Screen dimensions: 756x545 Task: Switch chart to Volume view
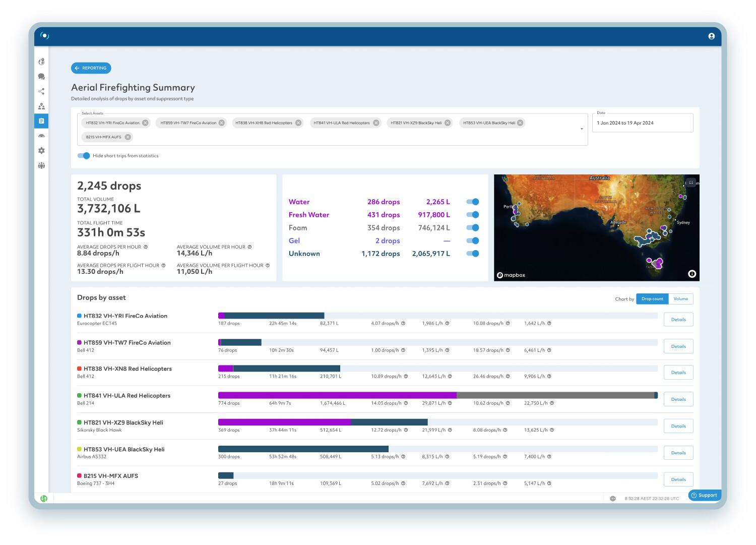tap(681, 298)
